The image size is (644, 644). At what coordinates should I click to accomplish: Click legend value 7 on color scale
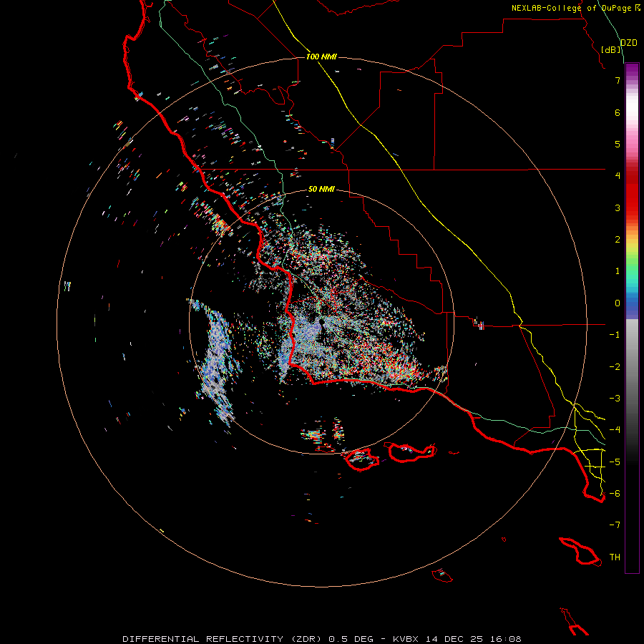pos(618,80)
